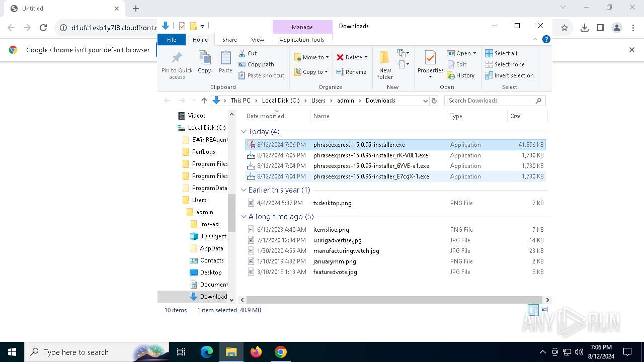Switch to Large icons view layout
Image resolution: width=644 pixels, height=362 pixels.
coord(544,310)
